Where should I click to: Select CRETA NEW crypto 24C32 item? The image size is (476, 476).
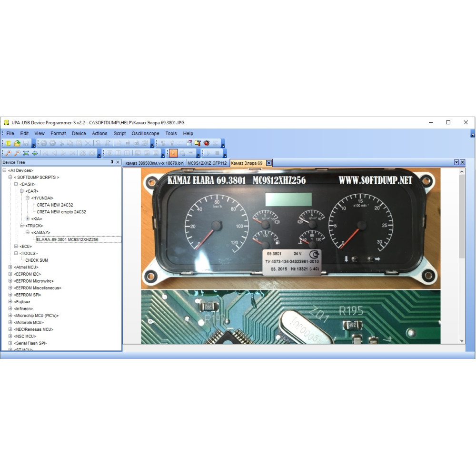[x=61, y=212]
